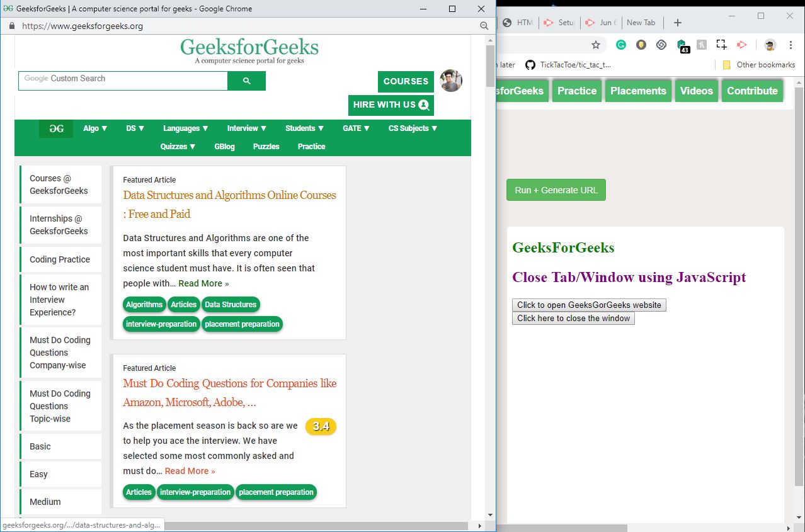Viewport: 805px width, 532px height.
Task: Open GBlog in the green navigation bar
Action: coord(224,147)
